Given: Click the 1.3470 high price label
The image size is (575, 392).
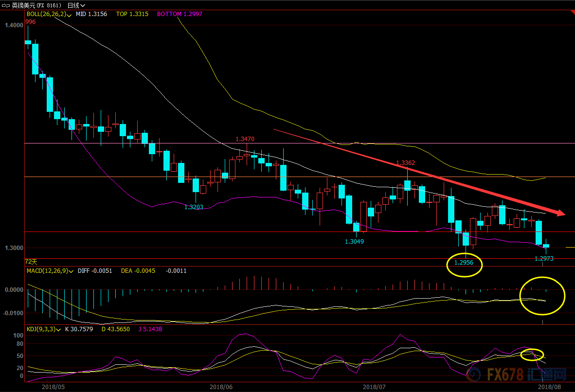Looking at the screenshot, I should click(x=245, y=139).
